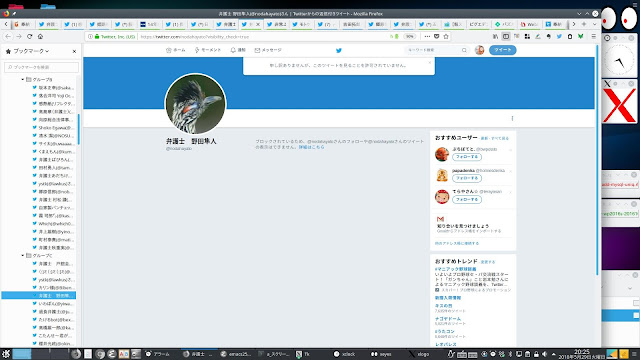The image size is (640, 360).
Task: Save page to Pocket icon
Action: [436, 36]
